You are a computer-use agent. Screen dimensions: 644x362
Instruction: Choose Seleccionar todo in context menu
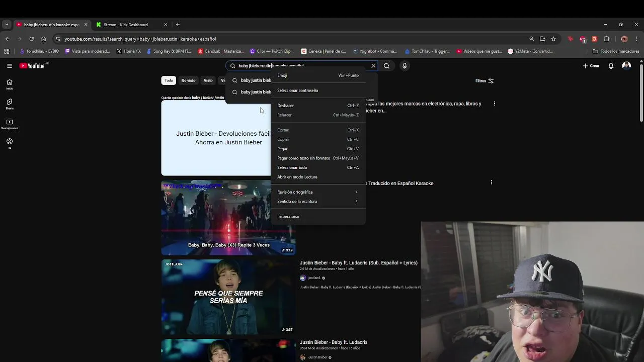[x=318, y=167]
